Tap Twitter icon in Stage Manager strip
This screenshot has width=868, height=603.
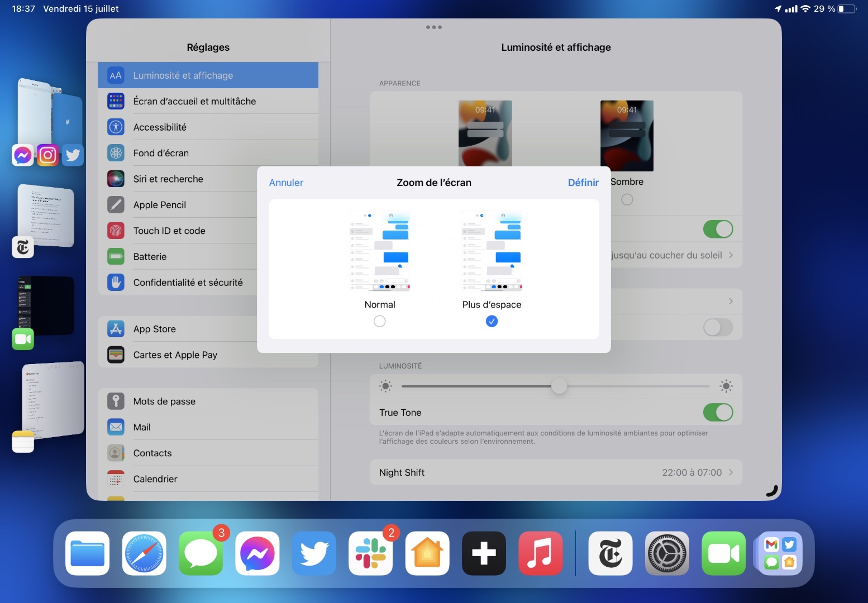coord(73,155)
